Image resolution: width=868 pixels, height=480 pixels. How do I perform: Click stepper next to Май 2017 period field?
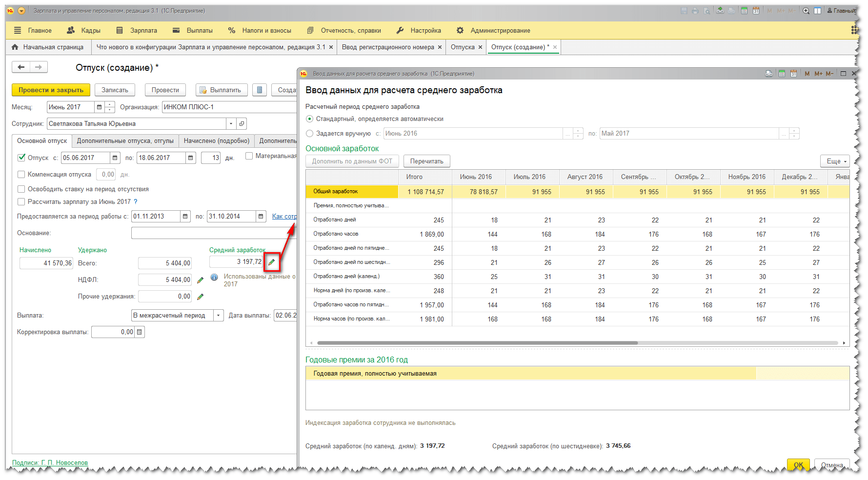pos(794,133)
